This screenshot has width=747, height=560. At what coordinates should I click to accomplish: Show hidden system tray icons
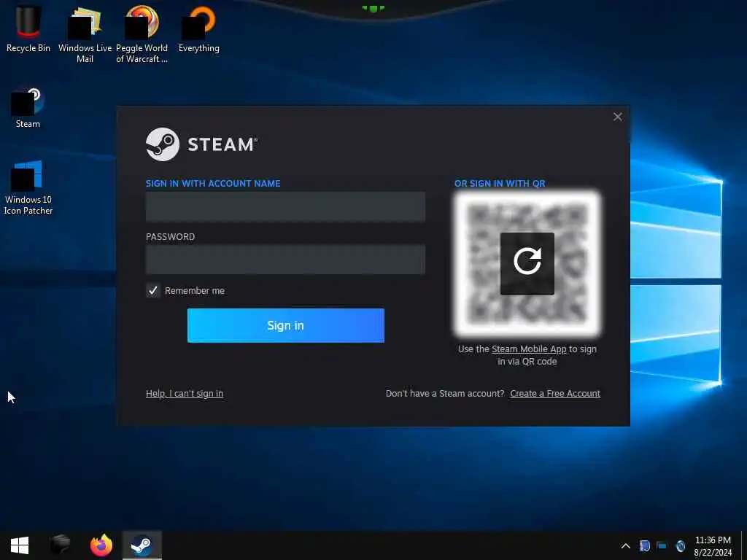[x=625, y=546]
